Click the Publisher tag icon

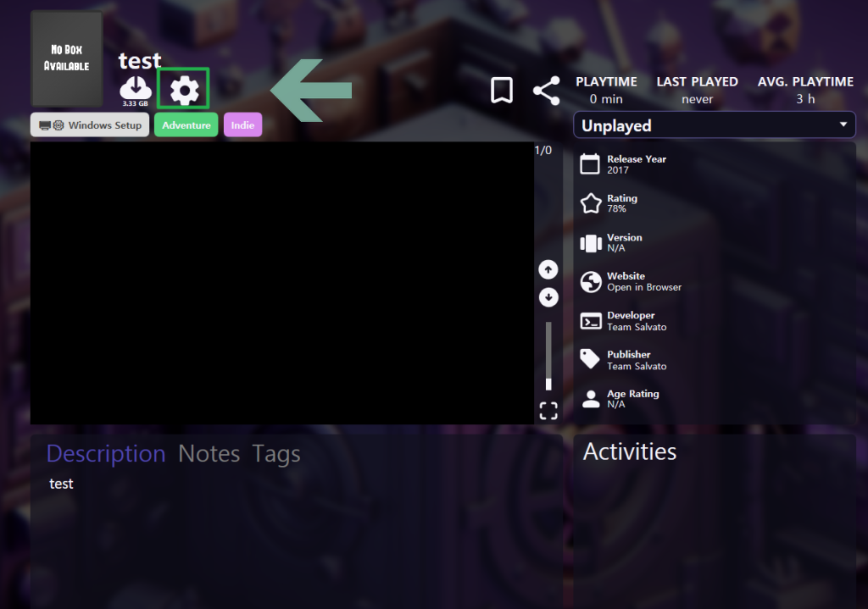coord(591,360)
